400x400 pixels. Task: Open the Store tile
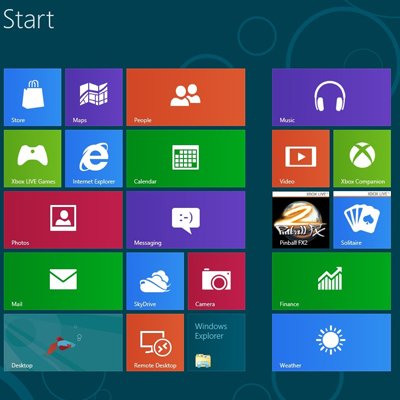[33, 97]
